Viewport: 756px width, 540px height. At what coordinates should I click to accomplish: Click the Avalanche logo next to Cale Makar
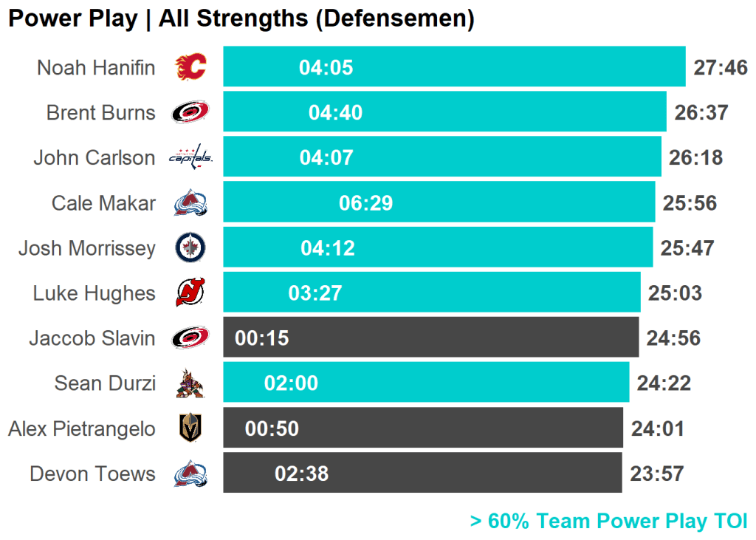pos(190,203)
